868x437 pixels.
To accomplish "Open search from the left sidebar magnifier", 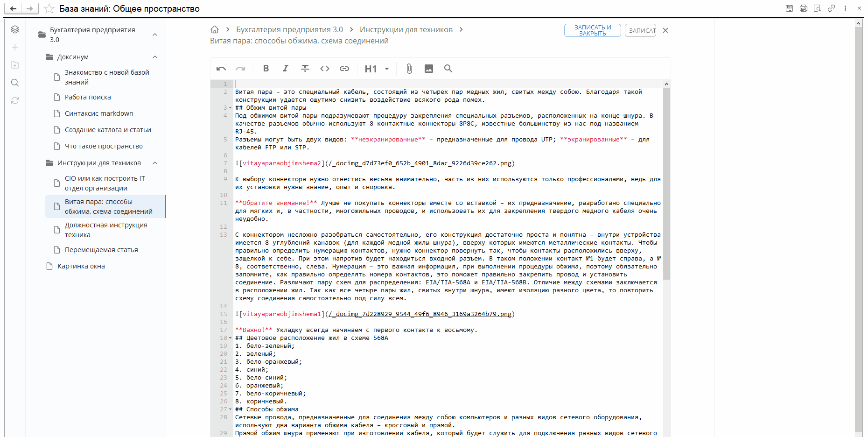I will (x=15, y=83).
